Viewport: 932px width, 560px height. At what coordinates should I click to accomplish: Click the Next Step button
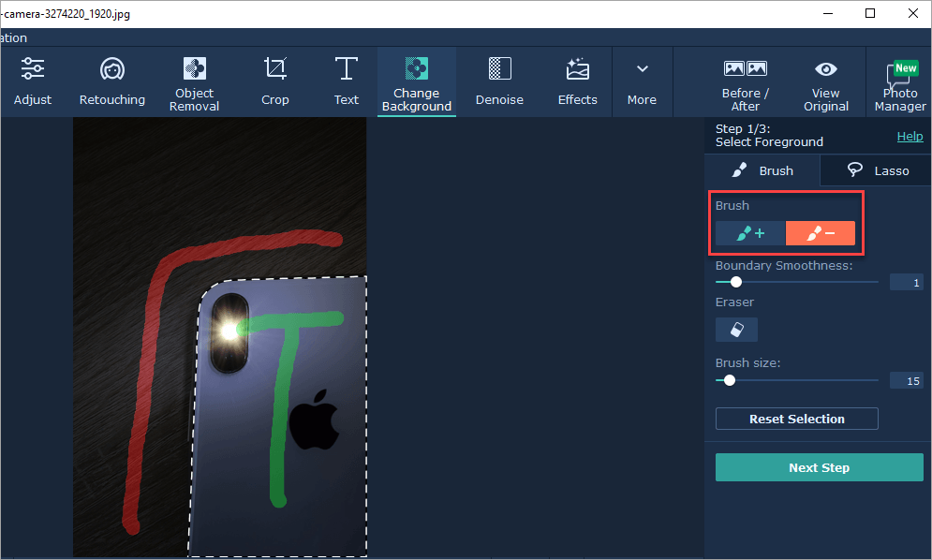tap(819, 467)
